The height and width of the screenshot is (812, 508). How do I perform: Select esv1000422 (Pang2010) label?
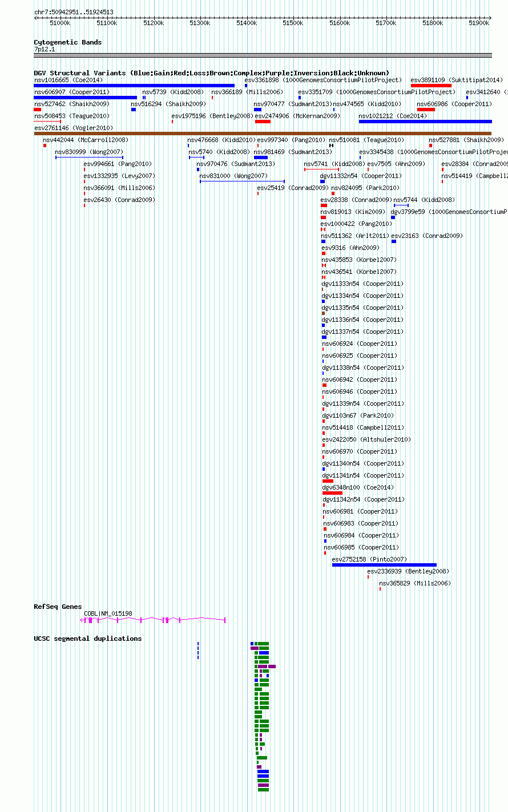(356, 224)
